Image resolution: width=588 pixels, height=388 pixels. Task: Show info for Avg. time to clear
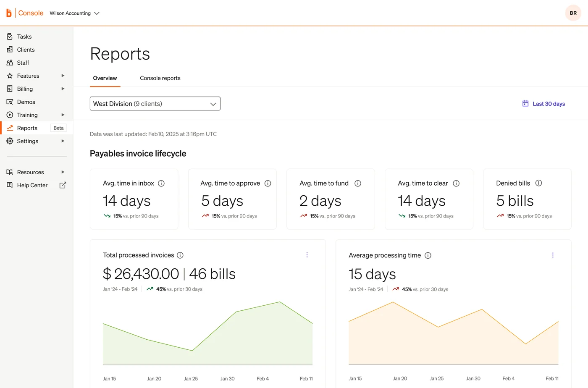tap(456, 184)
